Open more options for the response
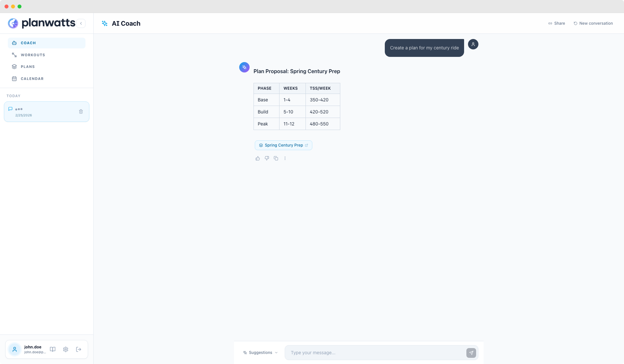This screenshot has width=624, height=364. pos(285,158)
